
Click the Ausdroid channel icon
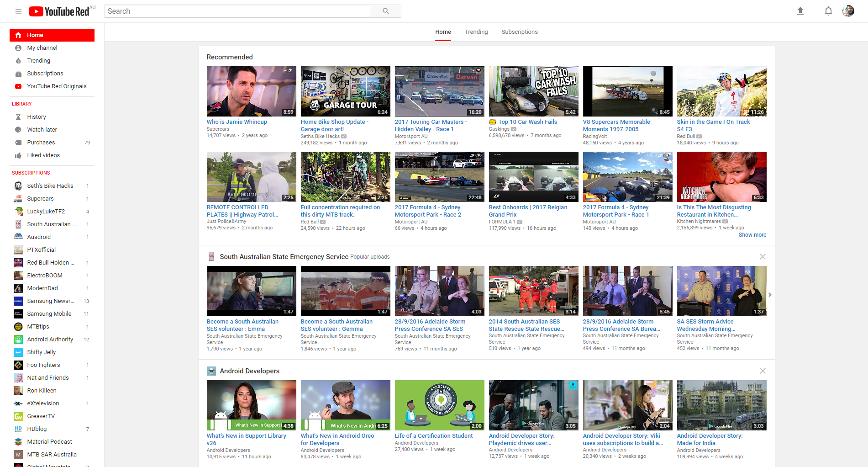click(18, 237)
